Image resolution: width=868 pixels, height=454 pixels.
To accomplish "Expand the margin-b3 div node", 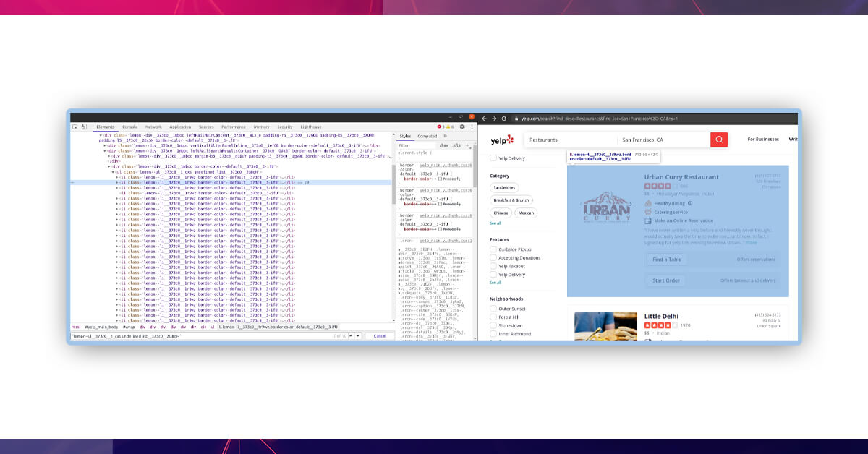I will coord(110,156).
